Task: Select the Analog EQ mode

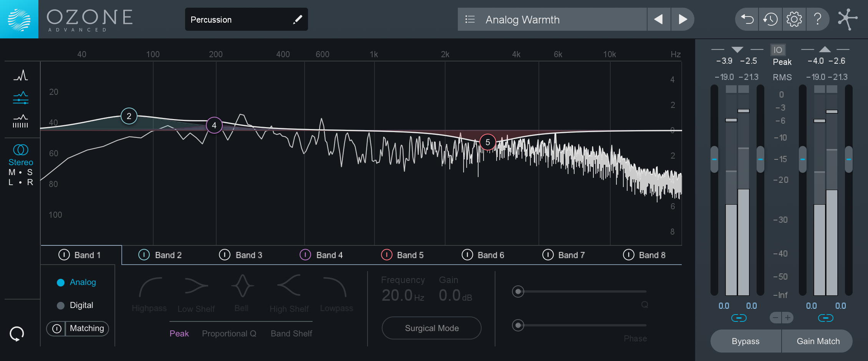Action: (76, 282)
